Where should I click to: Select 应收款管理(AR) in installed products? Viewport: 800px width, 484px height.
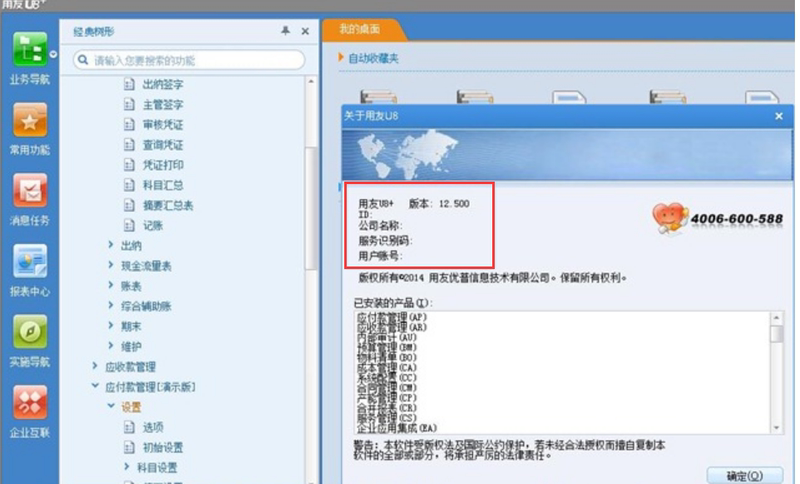click(391, 327)
